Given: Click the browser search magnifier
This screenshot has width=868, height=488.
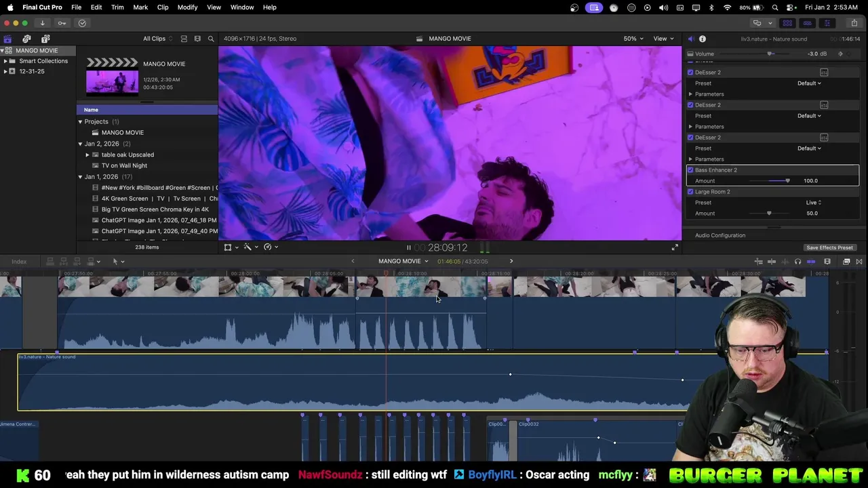Looking at the screenshot, I should pyautogui.click(x=211, y=39).
